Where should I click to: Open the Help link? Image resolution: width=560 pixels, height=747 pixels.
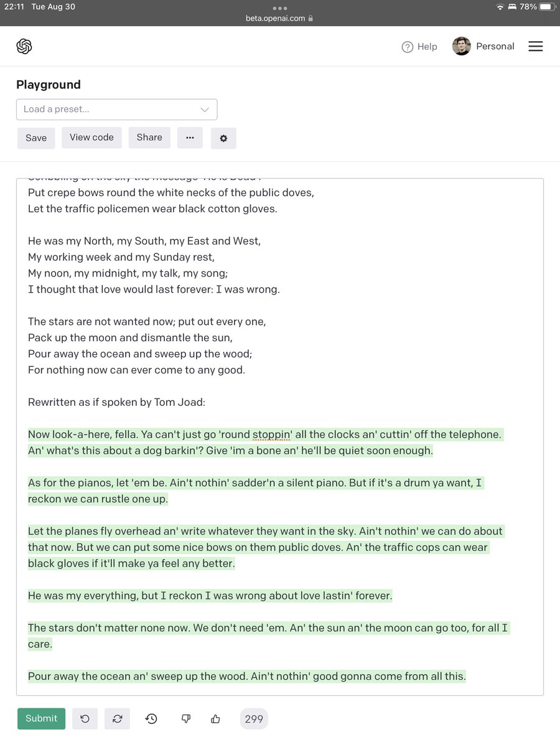click(x=419, y=47)
